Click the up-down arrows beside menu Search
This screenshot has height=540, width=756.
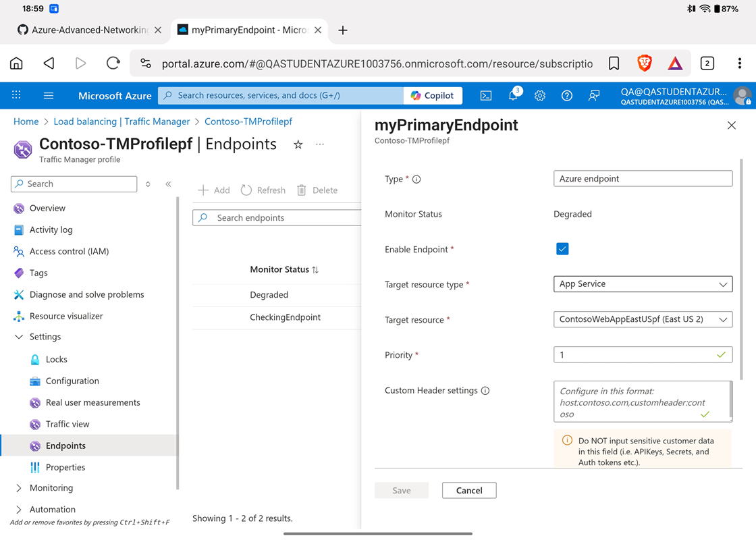click(148, 184)
